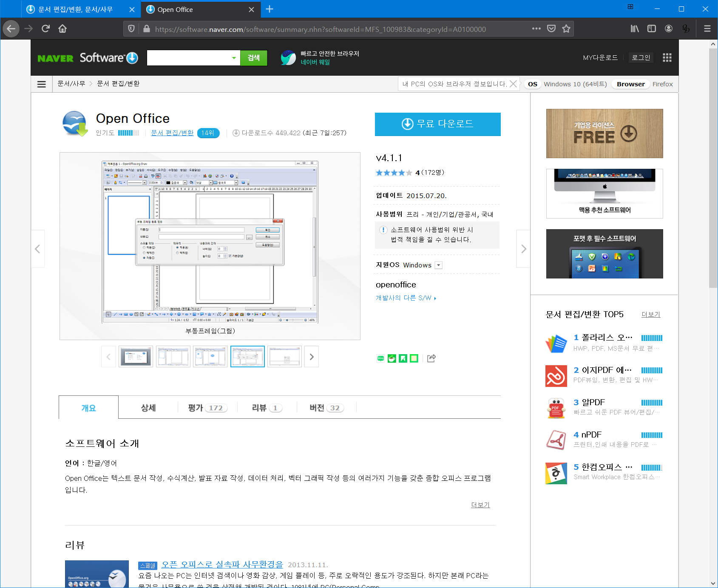Viewport: 718px width, 588px height.
Task: Click the Polaris Office app icon
Action: [556, 344]
